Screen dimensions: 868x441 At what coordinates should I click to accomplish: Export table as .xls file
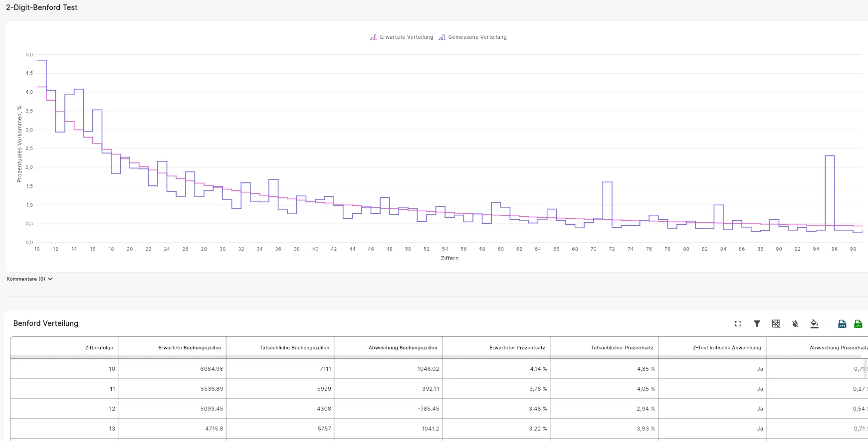click(x=858, y=324)
